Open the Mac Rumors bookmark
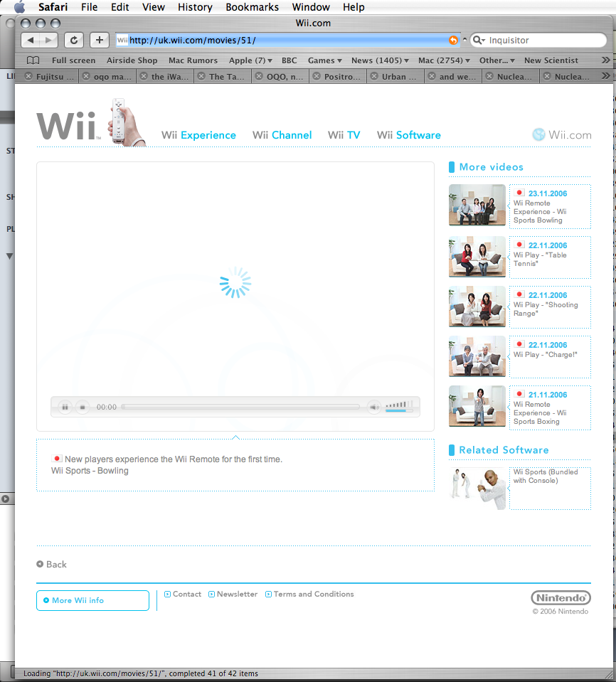616x682 pixels. (193, 60)
